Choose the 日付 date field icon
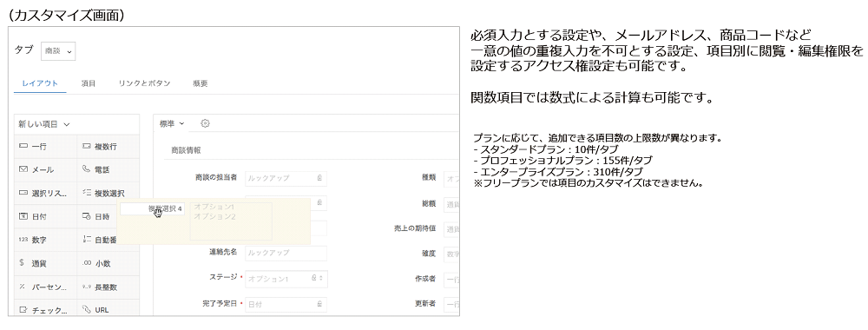868x330 pixels. [23, 216]
